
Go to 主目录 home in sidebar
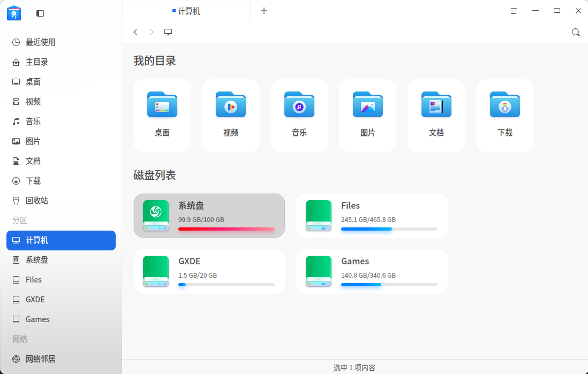click(61, 62)
